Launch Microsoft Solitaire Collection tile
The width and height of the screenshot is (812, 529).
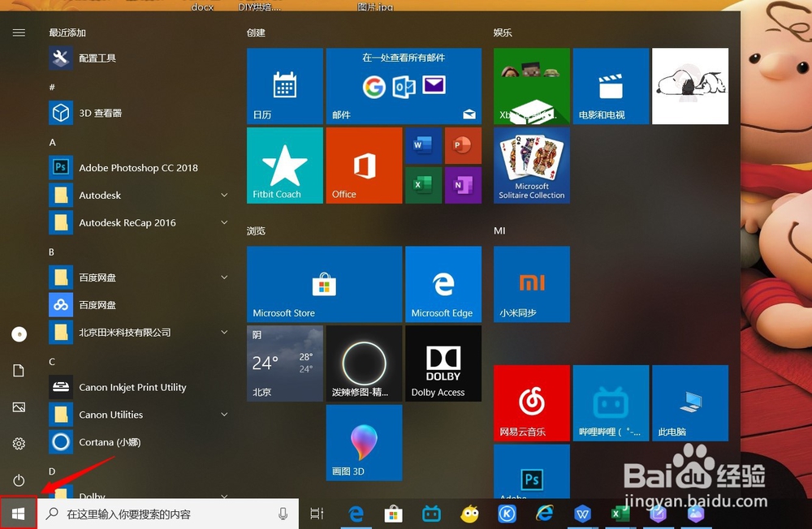531,166
